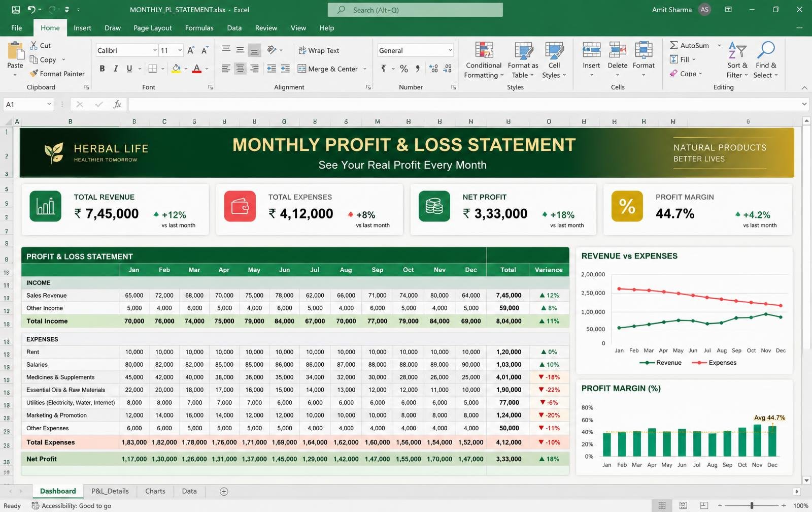Click the Percent Style icon

[x=404, y=69]
